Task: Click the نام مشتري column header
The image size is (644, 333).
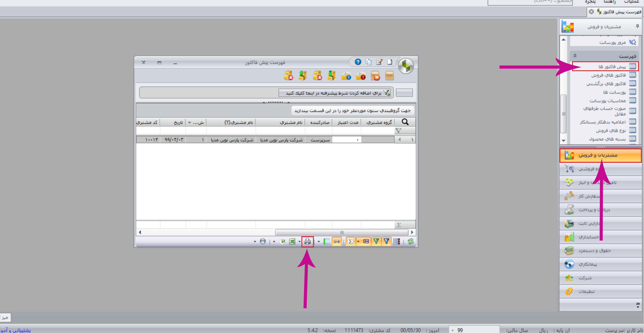Action: click(x=281, y=122)
